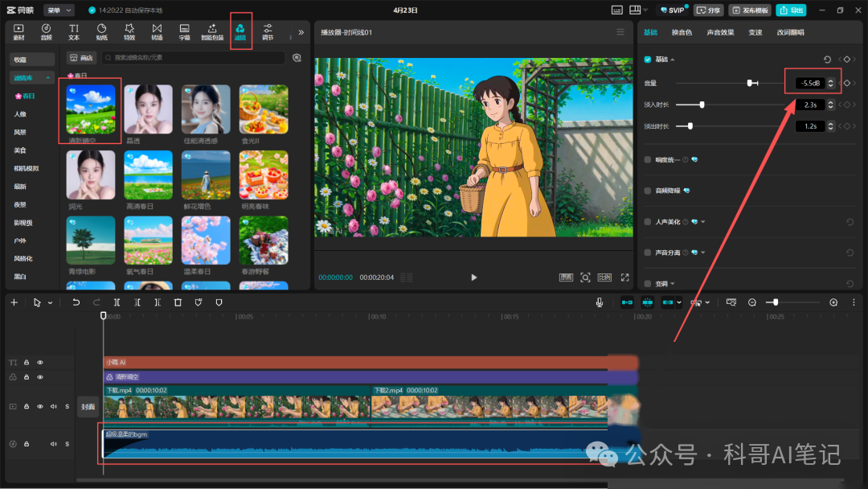Switch to the 改词翻唱 tab
Viewport: 868px width, 489px height.
point(790,32)
